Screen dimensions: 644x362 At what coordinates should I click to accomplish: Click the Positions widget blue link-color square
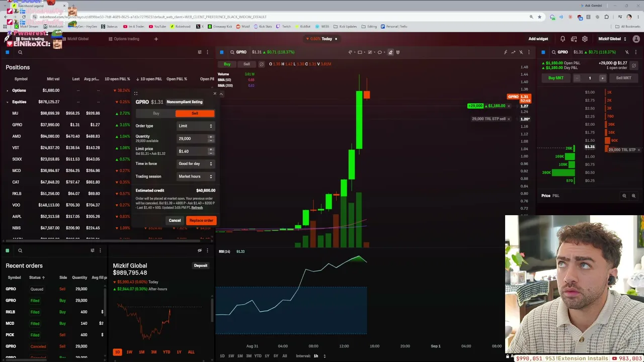click(8, 52)
